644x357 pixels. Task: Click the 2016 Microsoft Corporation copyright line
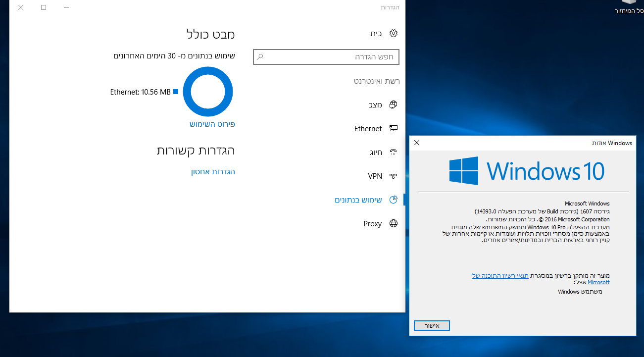[548, 219]
